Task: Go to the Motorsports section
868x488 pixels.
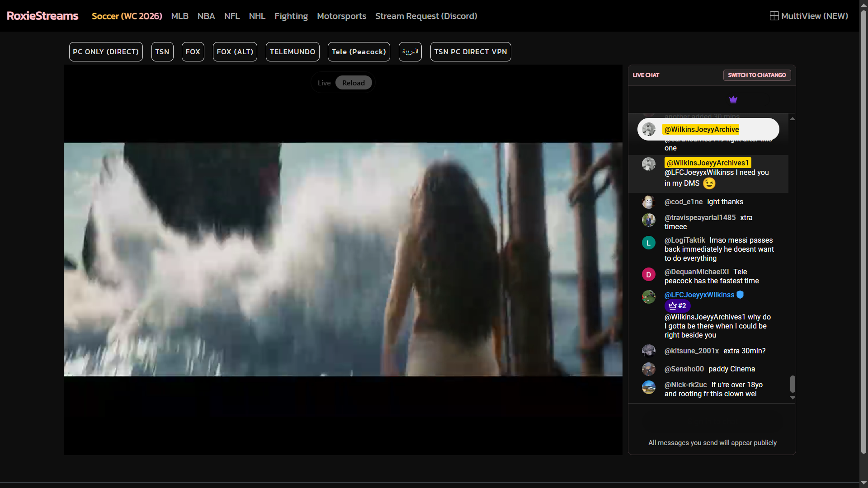Action: (341, 16)
